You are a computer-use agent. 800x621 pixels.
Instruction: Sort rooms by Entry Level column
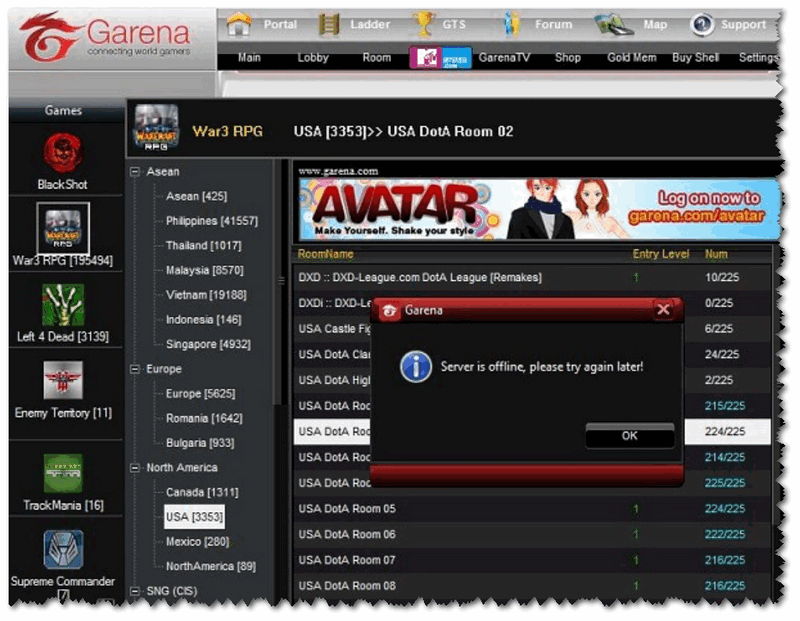click(661, 254)
